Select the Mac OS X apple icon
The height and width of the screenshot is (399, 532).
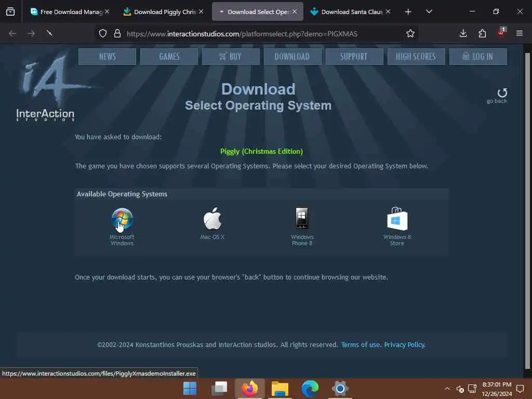coord(212,219)
